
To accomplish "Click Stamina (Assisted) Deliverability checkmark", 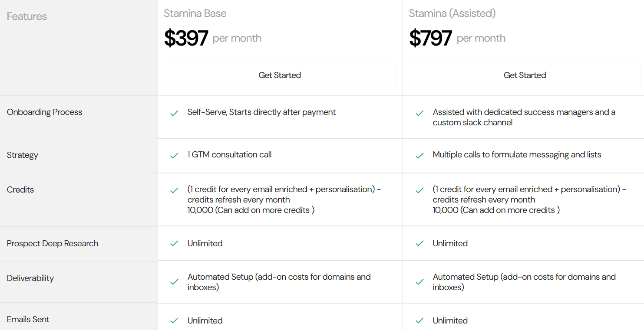I will click(419, 282).
